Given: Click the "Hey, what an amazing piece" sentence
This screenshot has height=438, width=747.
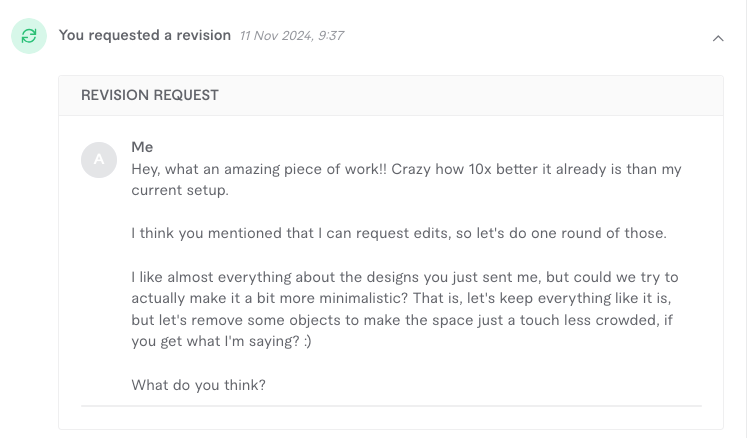Looking at the screenshot, I should point(259,169).
